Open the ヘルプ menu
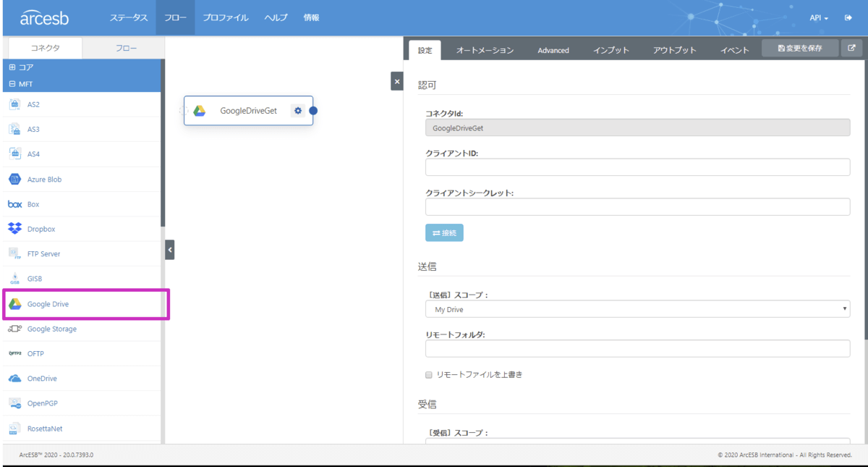Viewport: 868px width, 467px height. [276, 17]
